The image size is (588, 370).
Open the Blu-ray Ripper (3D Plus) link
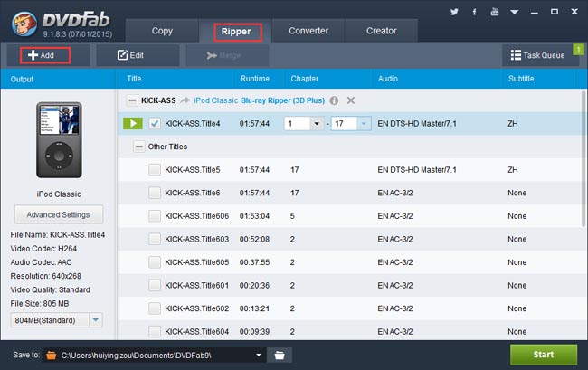(283, 100)
